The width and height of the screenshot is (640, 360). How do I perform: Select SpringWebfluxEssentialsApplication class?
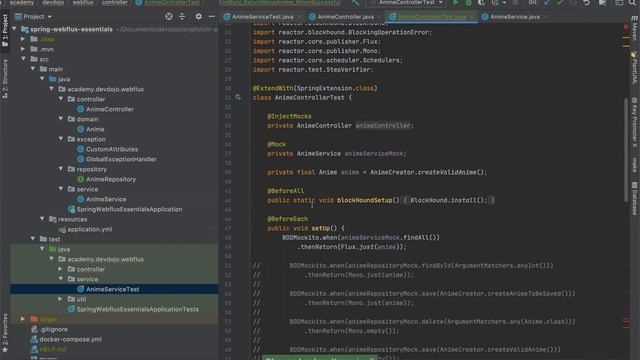(x=125, y=209)
